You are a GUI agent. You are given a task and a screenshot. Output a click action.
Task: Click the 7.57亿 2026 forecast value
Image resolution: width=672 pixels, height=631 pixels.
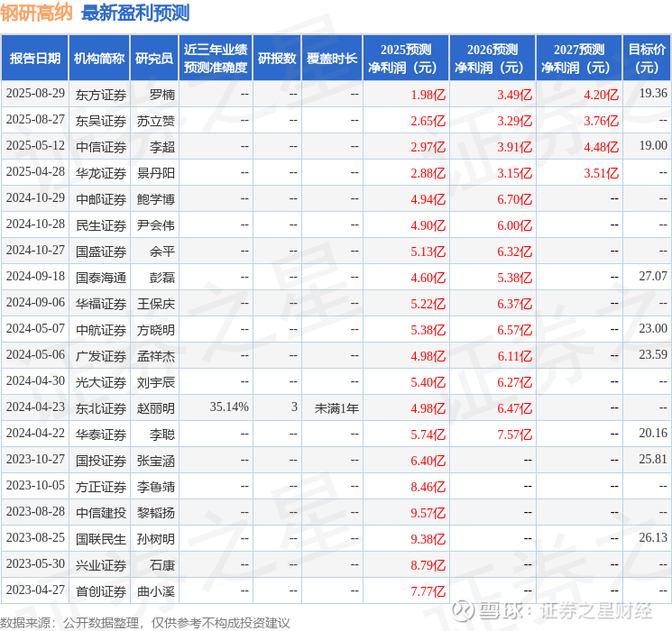(x=515, y=434)
